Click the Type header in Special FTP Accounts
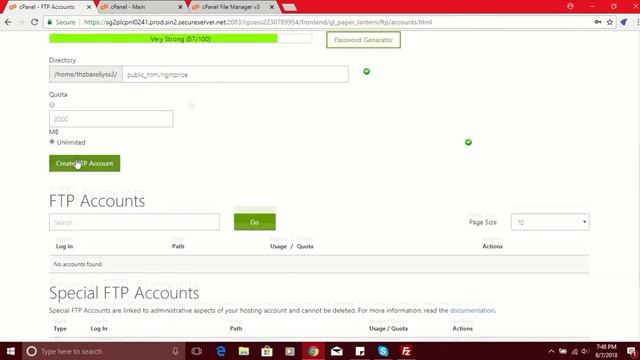 tap(60, 328)
